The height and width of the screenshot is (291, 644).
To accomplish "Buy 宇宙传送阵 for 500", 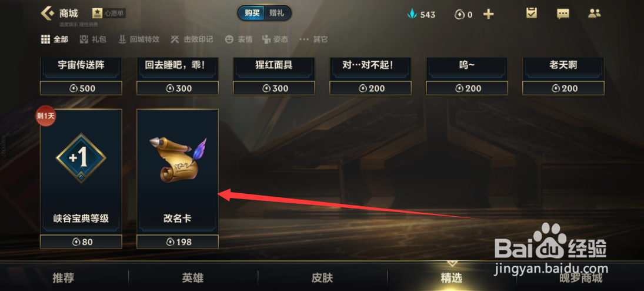I will pyautogui.click(x=81, y=88).
